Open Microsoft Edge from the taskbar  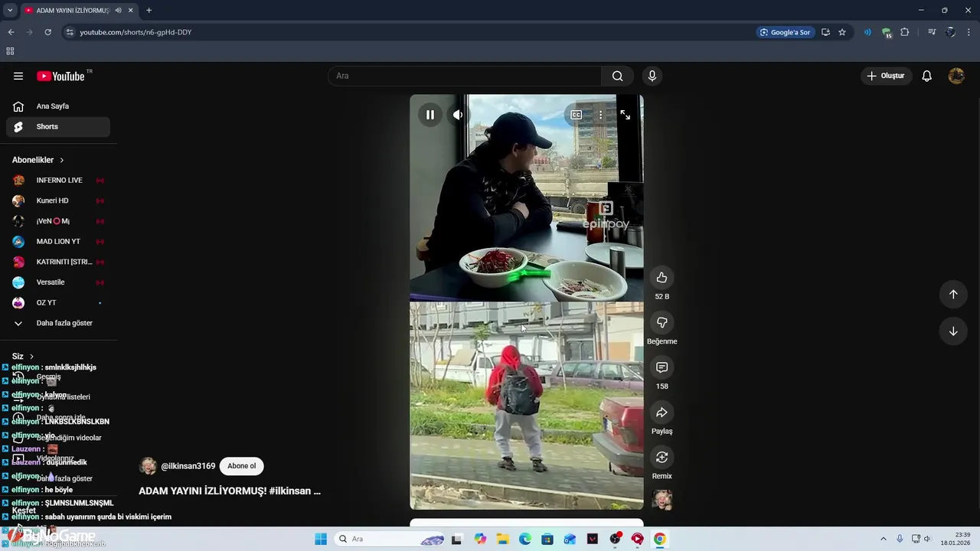click(525, 539)
